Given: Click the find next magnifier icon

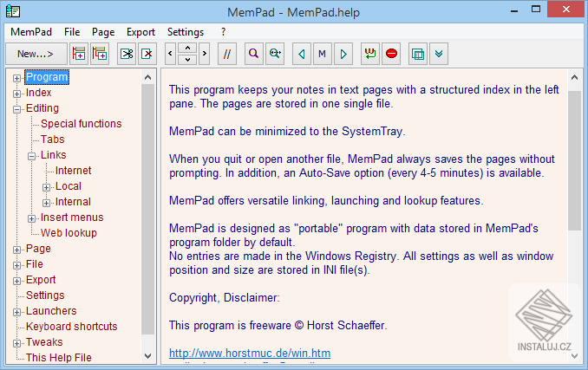Looking at the screenshot, I should [x=275, y=54].
